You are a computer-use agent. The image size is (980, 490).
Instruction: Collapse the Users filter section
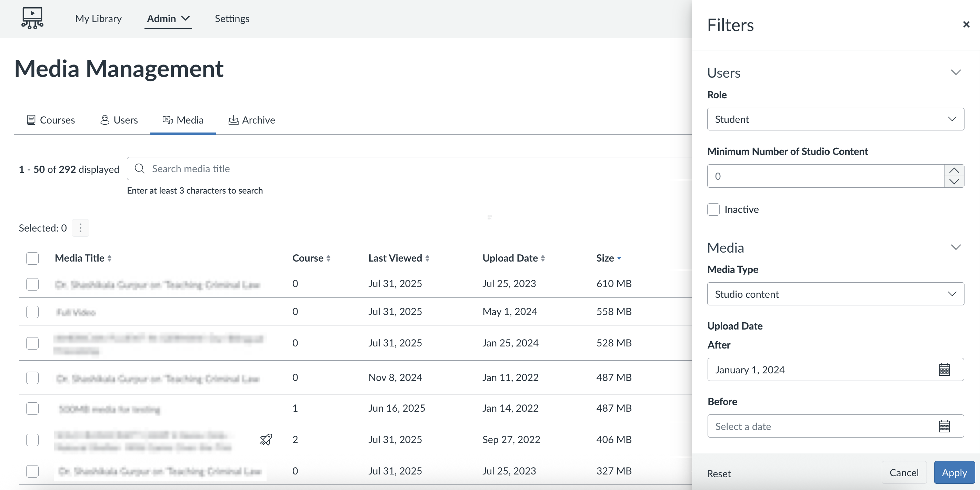956,72
